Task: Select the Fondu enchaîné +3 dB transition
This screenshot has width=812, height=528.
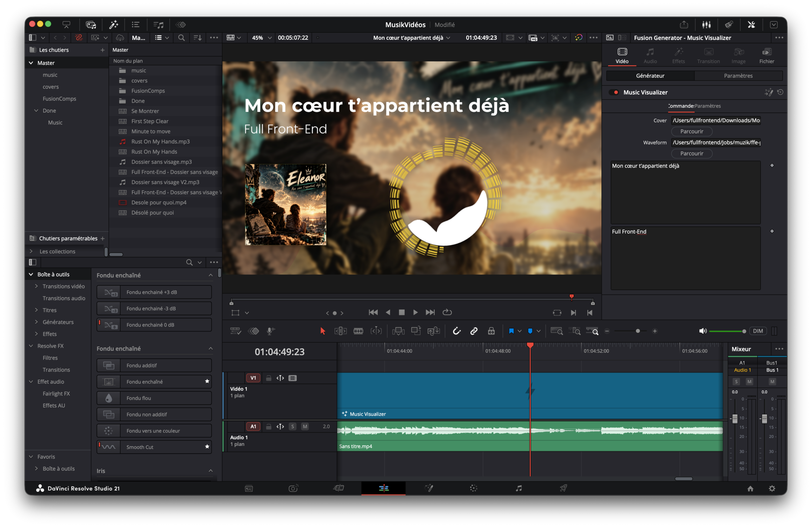Action: (154, 292)
